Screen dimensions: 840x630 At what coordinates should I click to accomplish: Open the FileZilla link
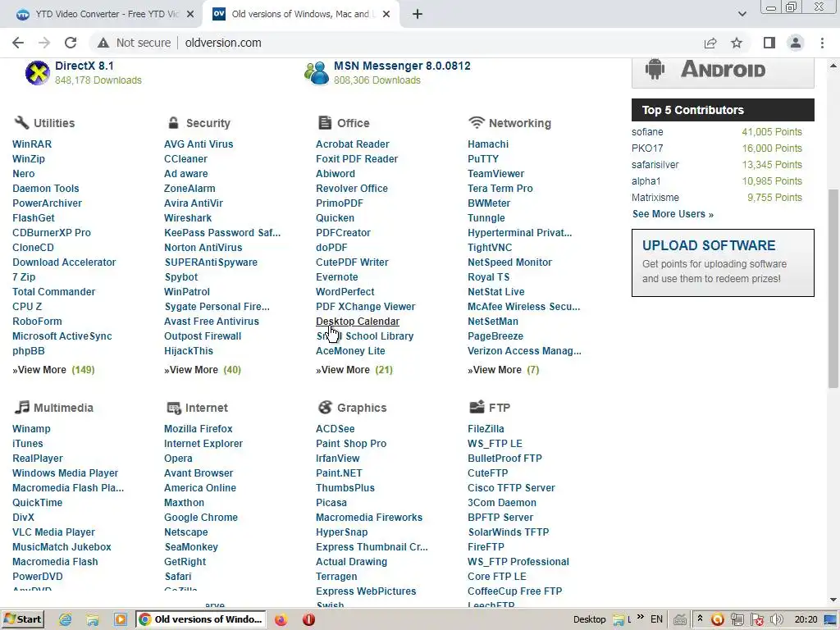pos(486,428)
